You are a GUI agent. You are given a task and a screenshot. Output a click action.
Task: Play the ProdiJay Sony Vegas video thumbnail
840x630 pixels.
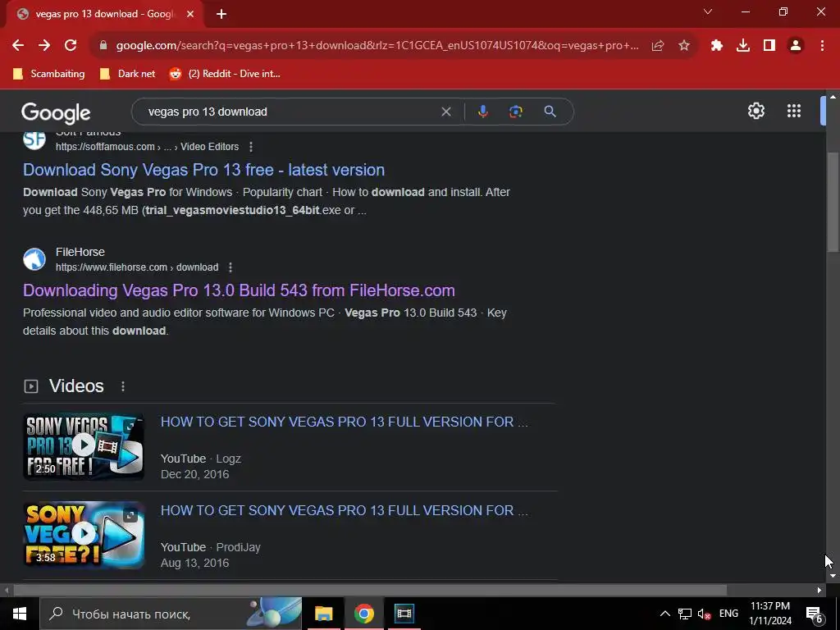pyautogui.click(x=84, y=535)
